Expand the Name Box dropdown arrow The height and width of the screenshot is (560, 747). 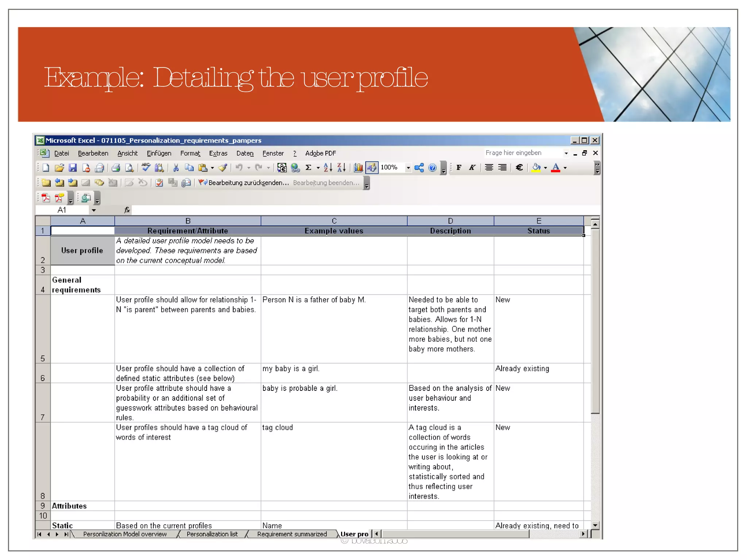[x=94, y=210]
